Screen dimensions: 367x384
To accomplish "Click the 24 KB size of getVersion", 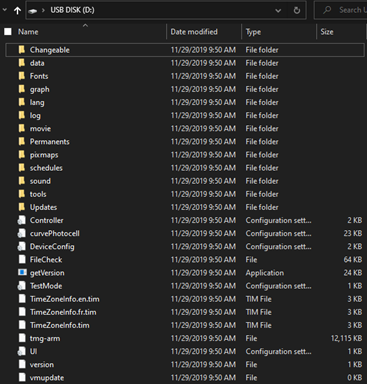I will pyautogui.click(x=353, y=273).
